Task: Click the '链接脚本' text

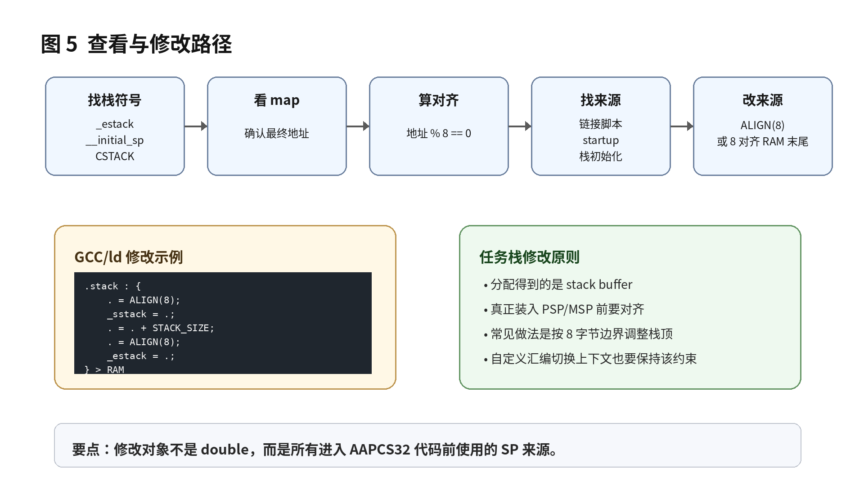Action: pos(601,124)
